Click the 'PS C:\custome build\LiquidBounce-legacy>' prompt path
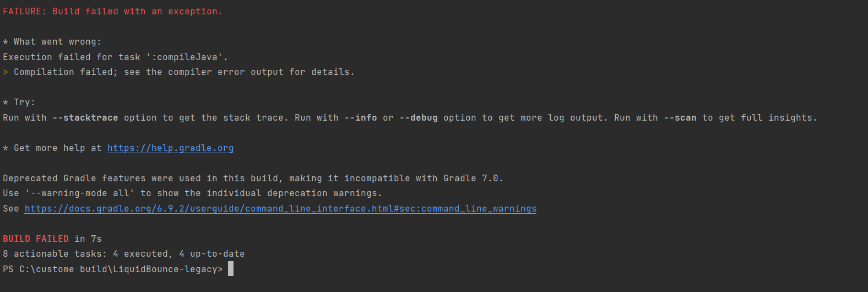This screenshot has height=292, width=868. (x=113, y=269)
